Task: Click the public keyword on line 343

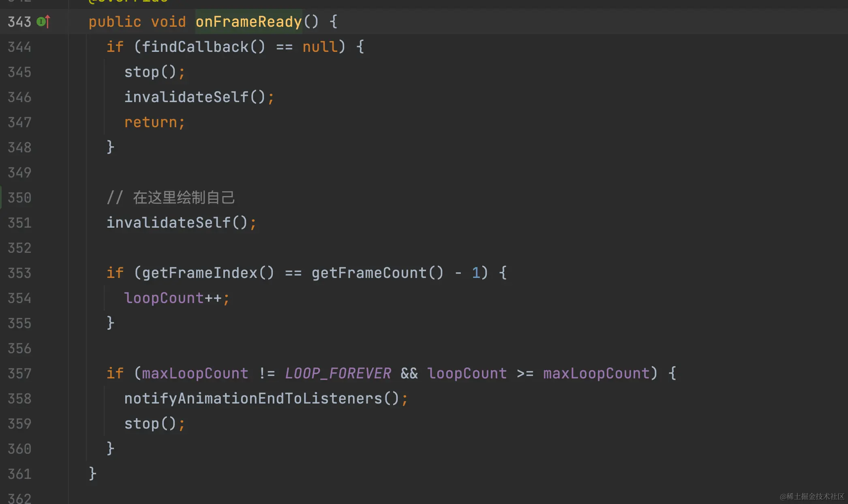Action: [x=115, y=21]
